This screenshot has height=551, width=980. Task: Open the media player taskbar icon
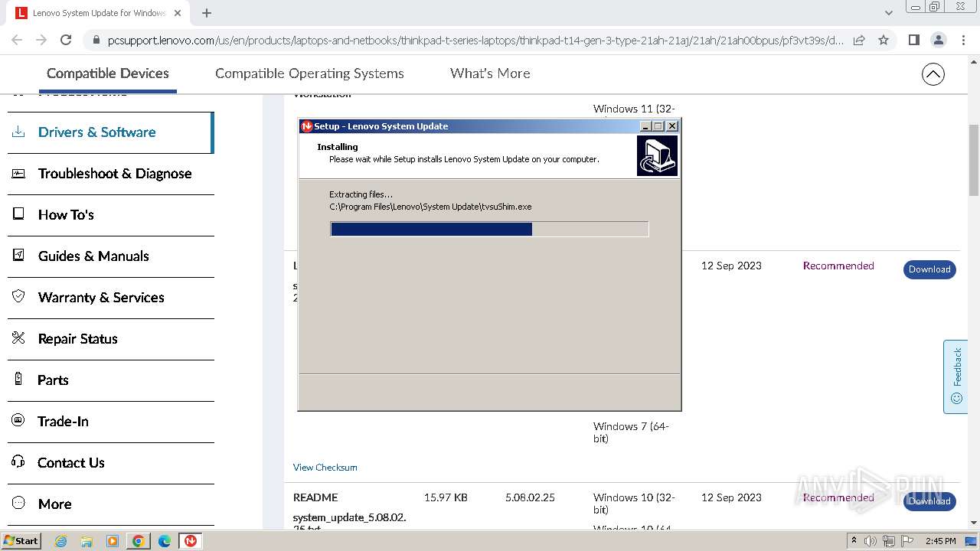[113, 541]
